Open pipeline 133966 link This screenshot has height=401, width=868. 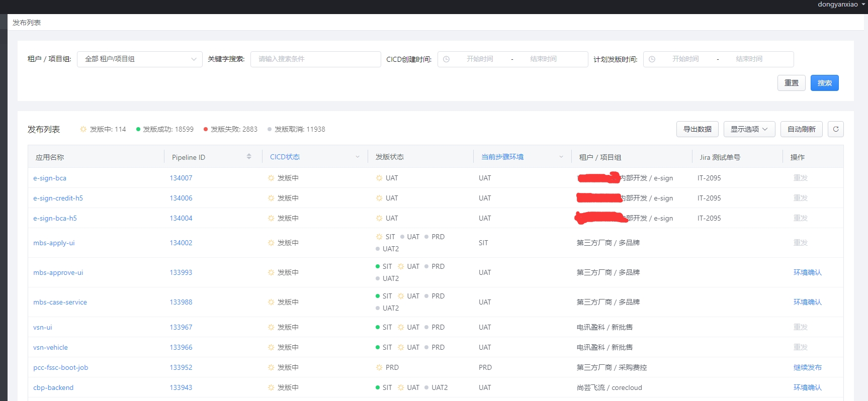pos(181,347)
